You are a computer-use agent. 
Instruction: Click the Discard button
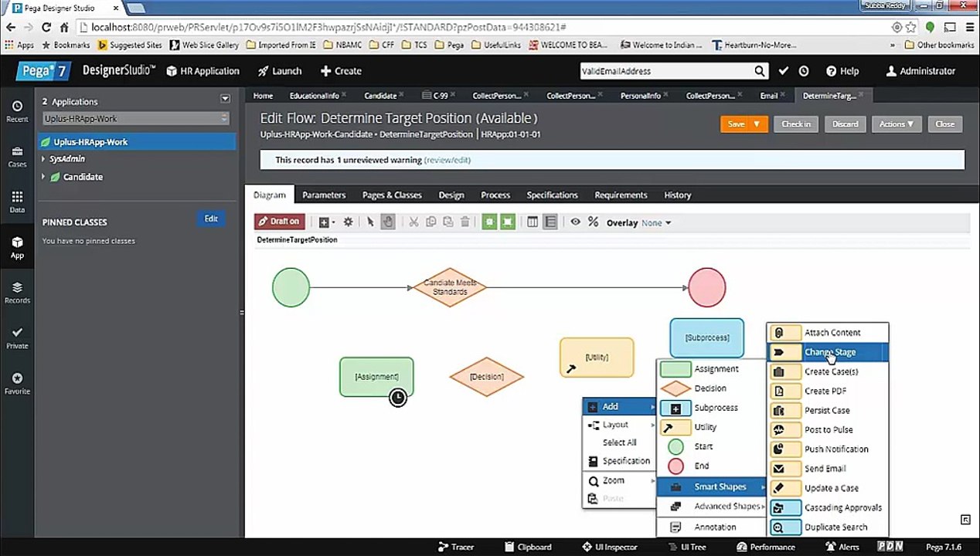[845, 124]
